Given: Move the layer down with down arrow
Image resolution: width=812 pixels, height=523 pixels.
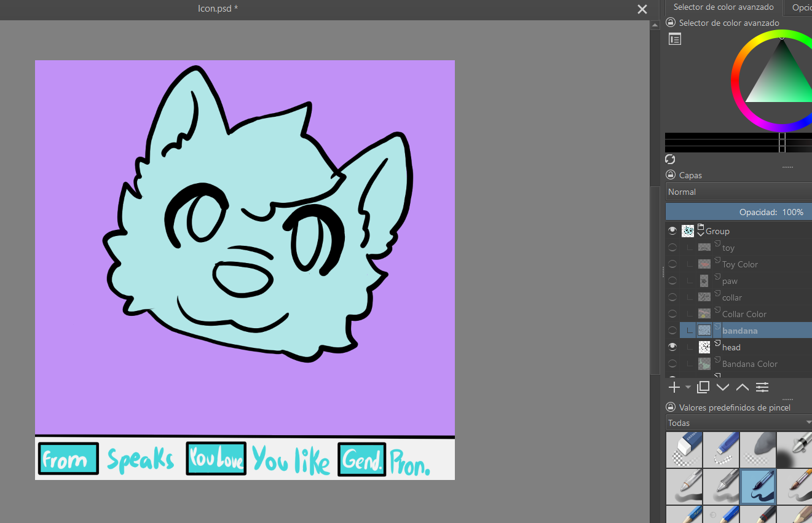Looking at the screenshot, I should pos(723,387).
